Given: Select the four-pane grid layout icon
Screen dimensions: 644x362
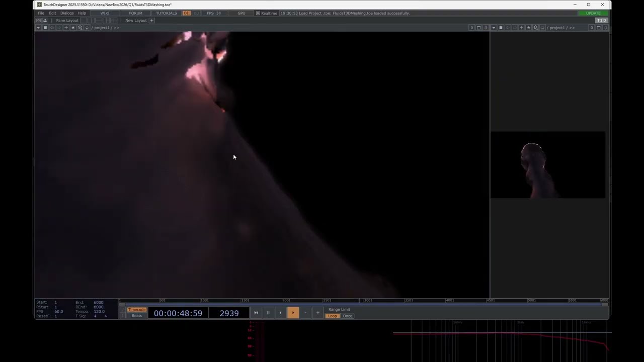Looking at the screenshot, I should tap(114, 20).
